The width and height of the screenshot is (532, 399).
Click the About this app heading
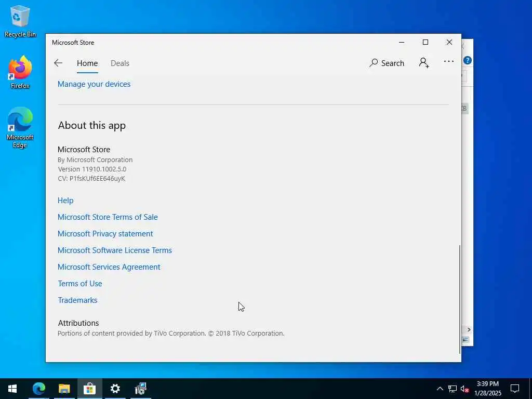point(92,126)
